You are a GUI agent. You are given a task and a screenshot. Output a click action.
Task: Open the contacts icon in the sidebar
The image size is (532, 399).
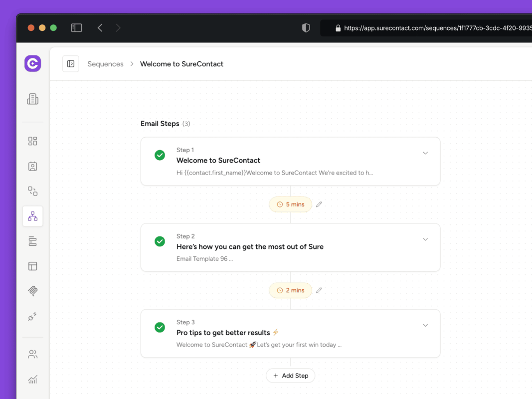coord(32,166)
